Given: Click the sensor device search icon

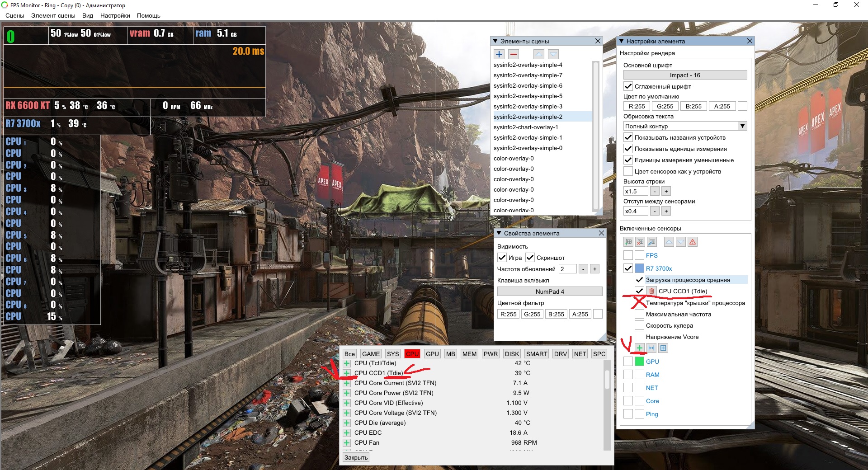Looking at the screenshot, I should (x=651, y=242).
